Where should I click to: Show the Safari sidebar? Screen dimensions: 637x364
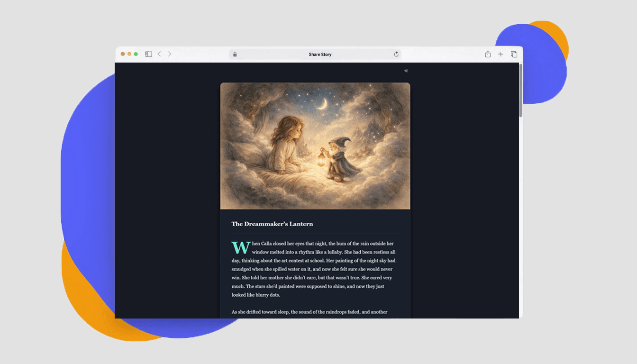(148, 54)
